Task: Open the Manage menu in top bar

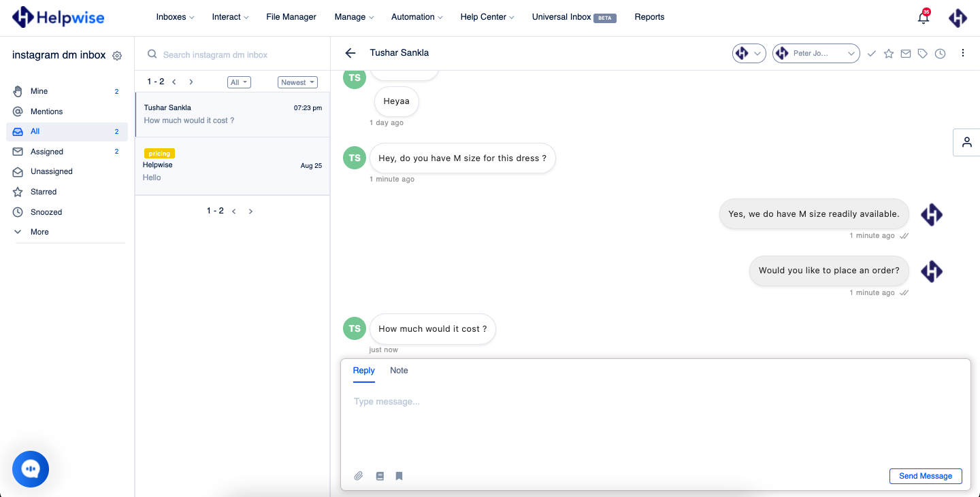Action: (x=354, y=16)
